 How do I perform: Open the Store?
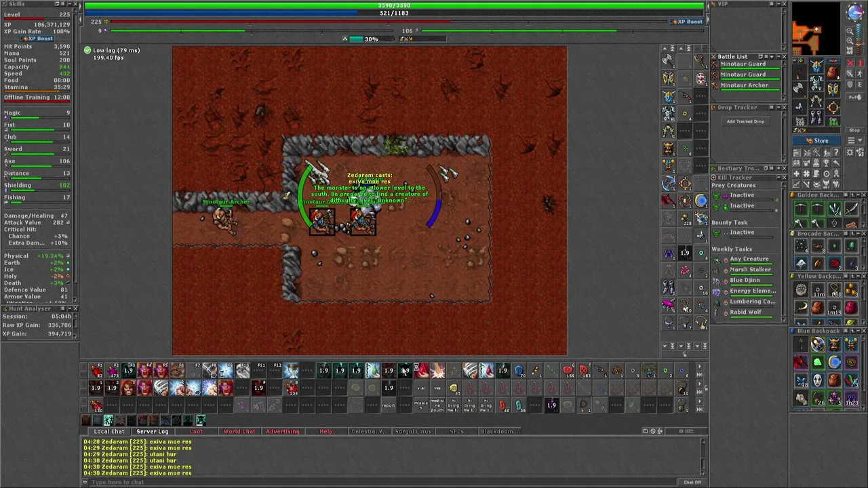pos(816,140)
